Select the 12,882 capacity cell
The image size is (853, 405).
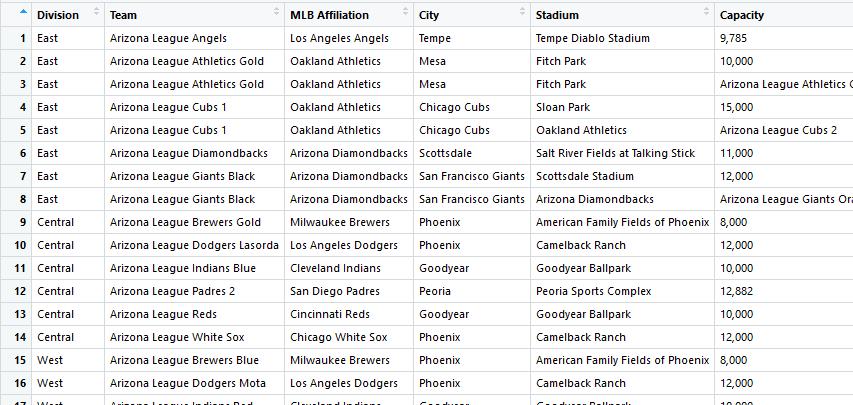click(x=740, y=291)
